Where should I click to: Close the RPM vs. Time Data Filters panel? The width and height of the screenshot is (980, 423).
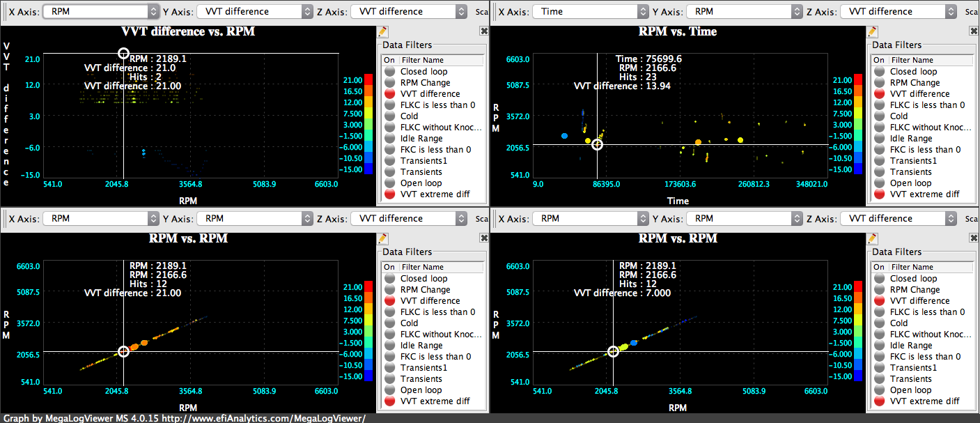point(973,31)
